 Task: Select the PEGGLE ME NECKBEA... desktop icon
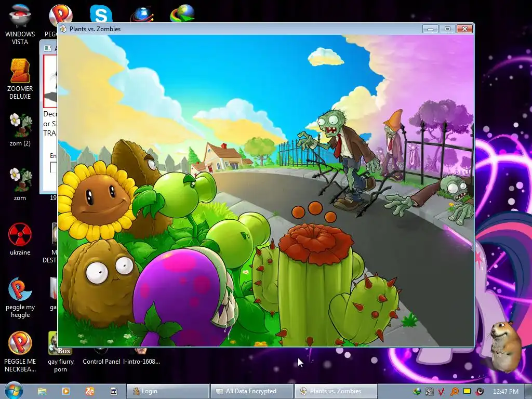click(x=20, y=352)
